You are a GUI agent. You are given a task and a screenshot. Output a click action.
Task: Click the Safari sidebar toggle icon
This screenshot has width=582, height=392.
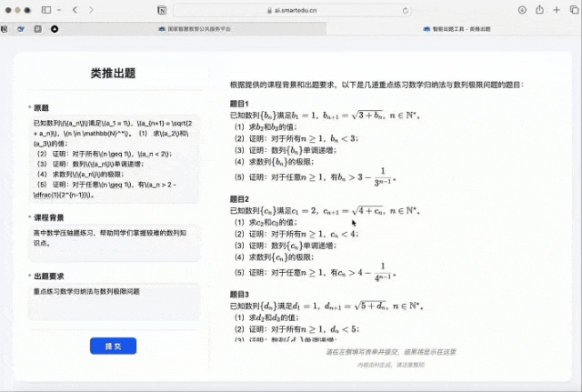[45, 9]
